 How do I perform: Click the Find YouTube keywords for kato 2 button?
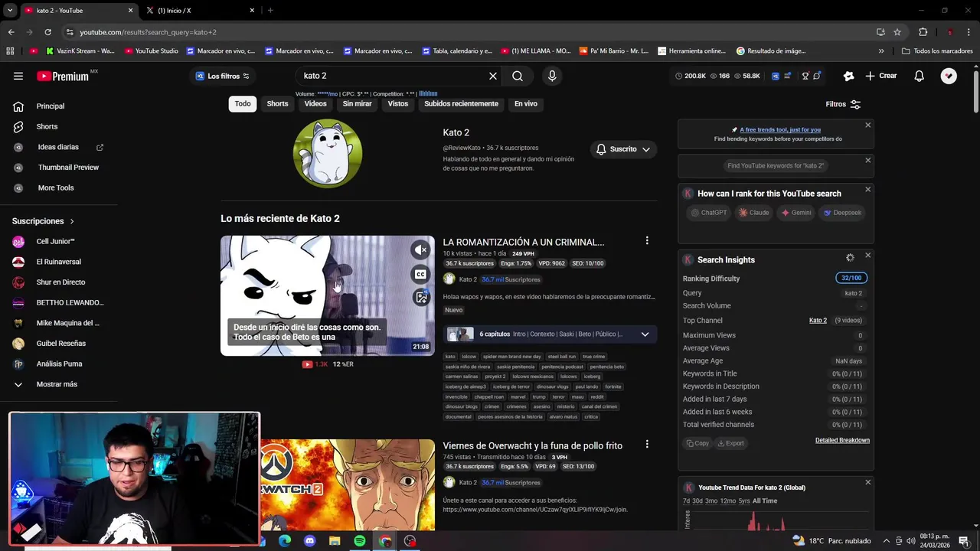[776, 165]
